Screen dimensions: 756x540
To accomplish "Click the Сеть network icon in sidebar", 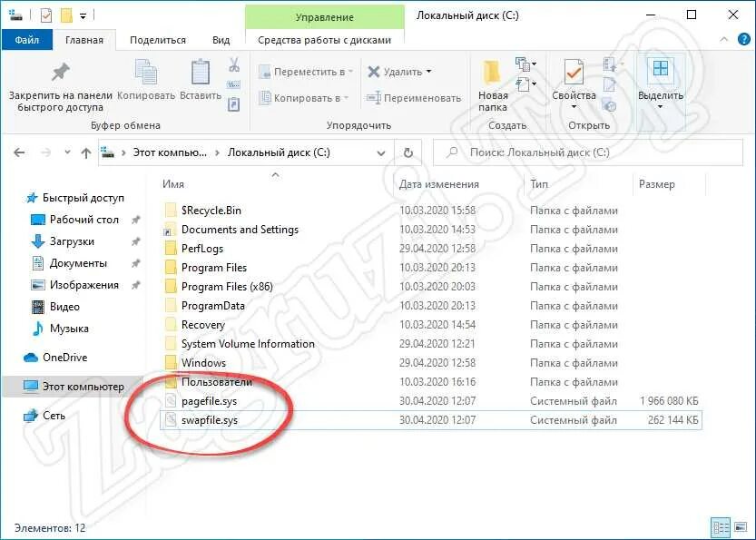I will click(30, 415).
